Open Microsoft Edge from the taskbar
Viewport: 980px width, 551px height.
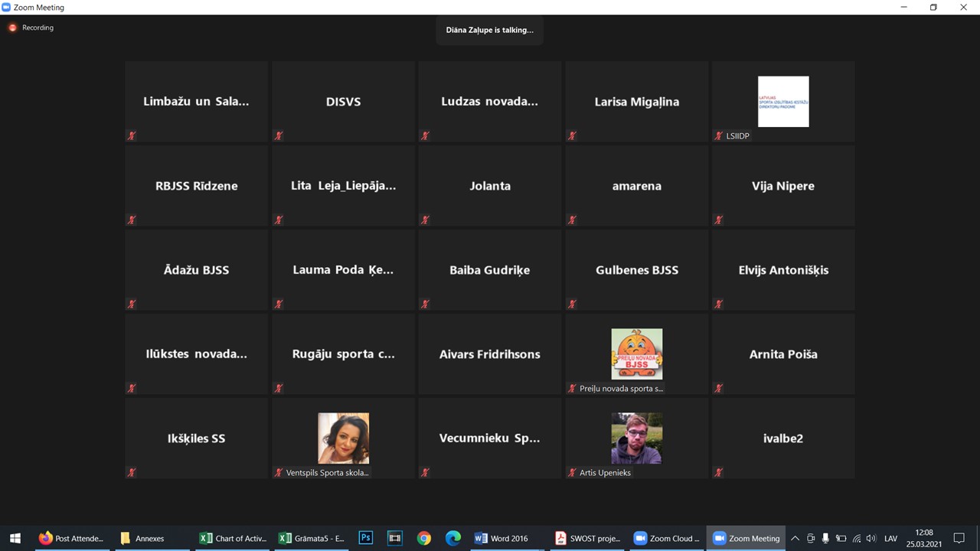[452, 538]
